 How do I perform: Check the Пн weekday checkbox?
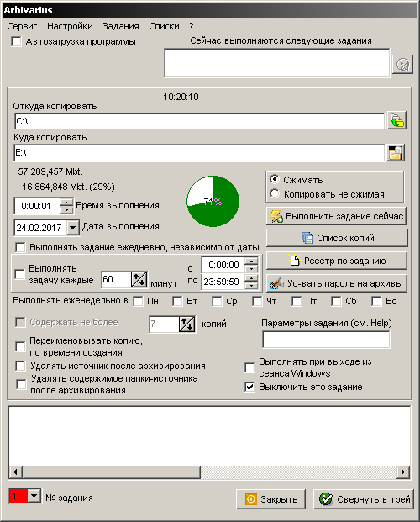click(138, 301)
